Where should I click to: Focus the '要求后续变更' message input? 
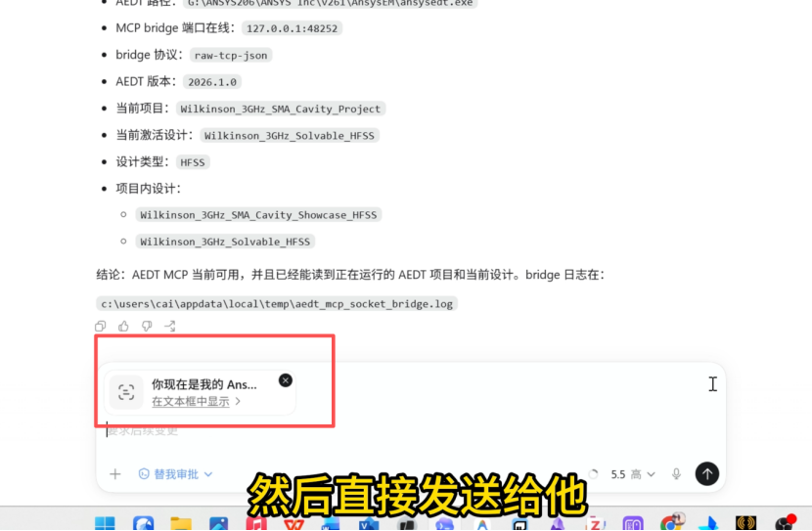tap(409, 430)
